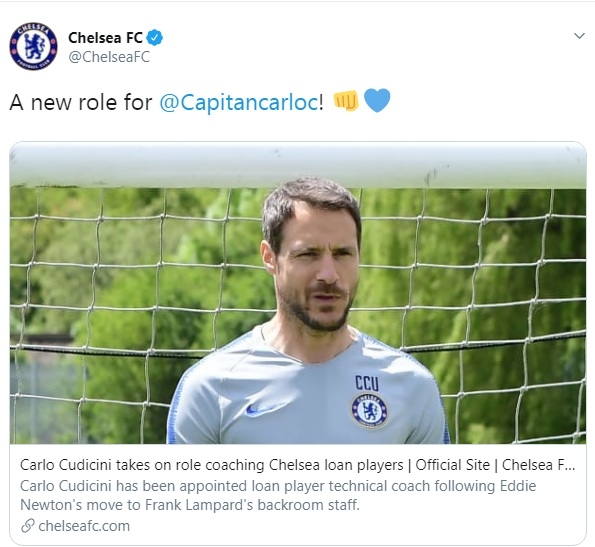Click the Chelsea crest on the grey shirt

point(369,411)
